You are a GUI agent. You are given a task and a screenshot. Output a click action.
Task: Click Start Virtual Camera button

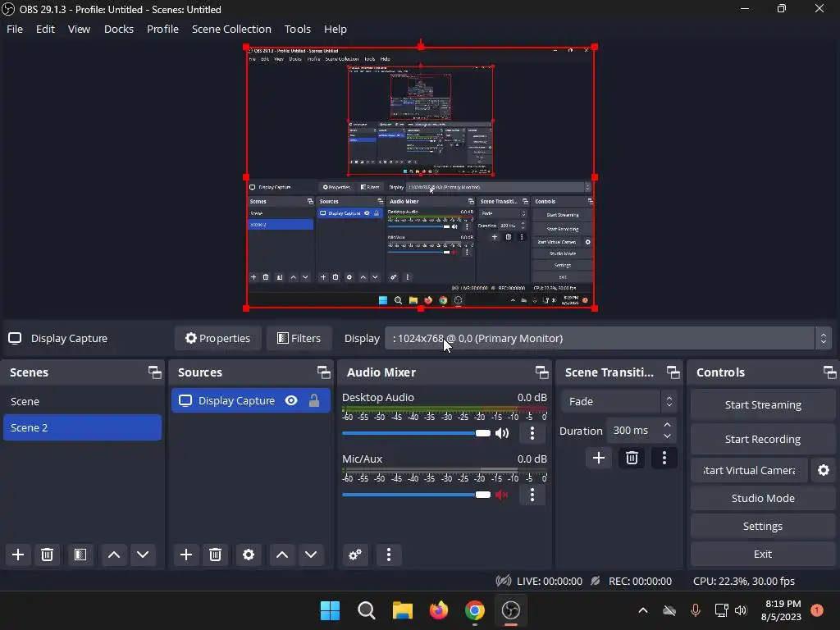coord(749,470)
